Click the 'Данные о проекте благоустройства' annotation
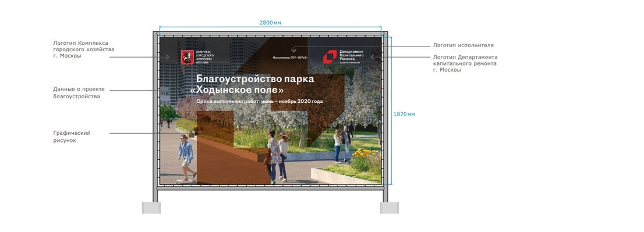The height and width of the screenshot is (232, 644). coord(79,92)
